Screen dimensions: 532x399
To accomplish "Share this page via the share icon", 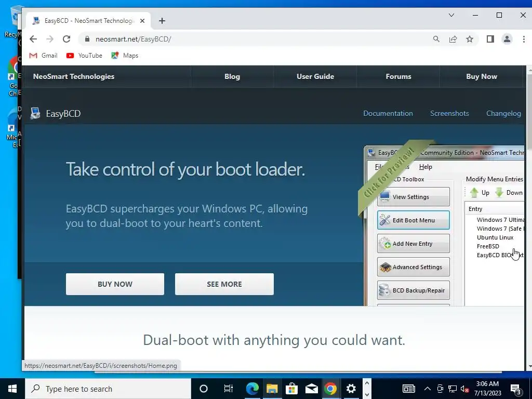I will pos(453,39).
